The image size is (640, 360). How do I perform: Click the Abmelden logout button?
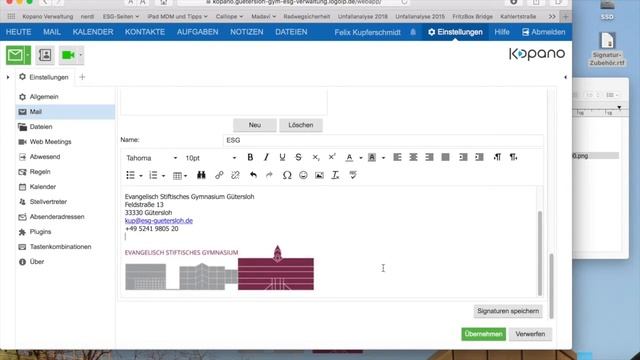544,32
